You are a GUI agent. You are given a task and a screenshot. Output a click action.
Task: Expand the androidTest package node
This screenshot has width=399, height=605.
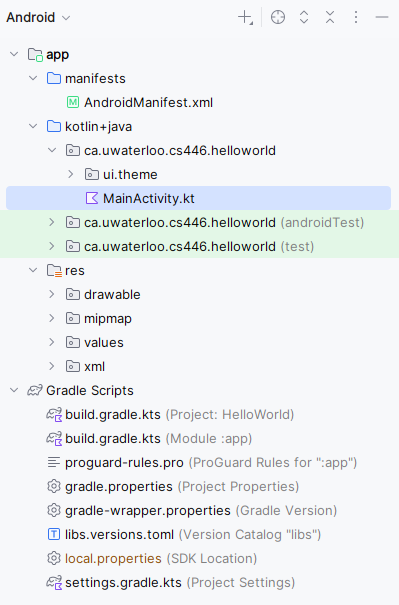coord(52,222)
